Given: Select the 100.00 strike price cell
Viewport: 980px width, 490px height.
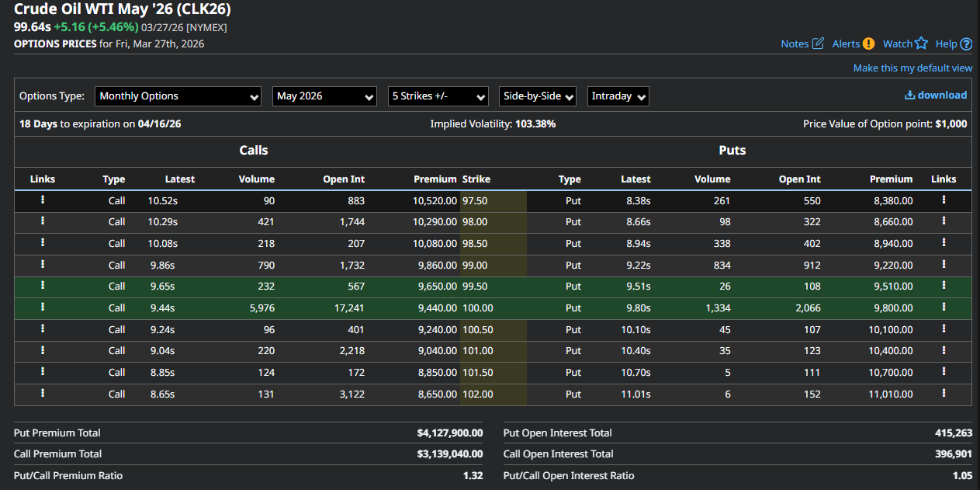Looking at the screenshot, I should [x=477, y=308].
